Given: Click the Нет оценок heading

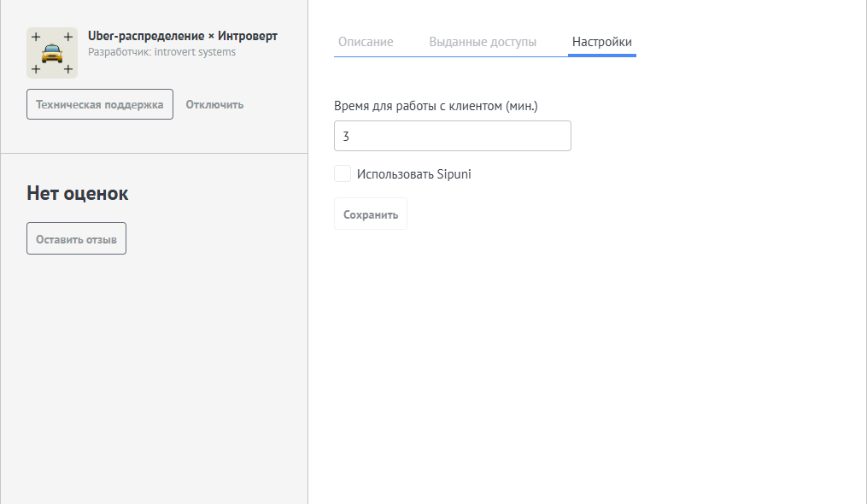Looking at the screenshot, I should pos(78,193).
